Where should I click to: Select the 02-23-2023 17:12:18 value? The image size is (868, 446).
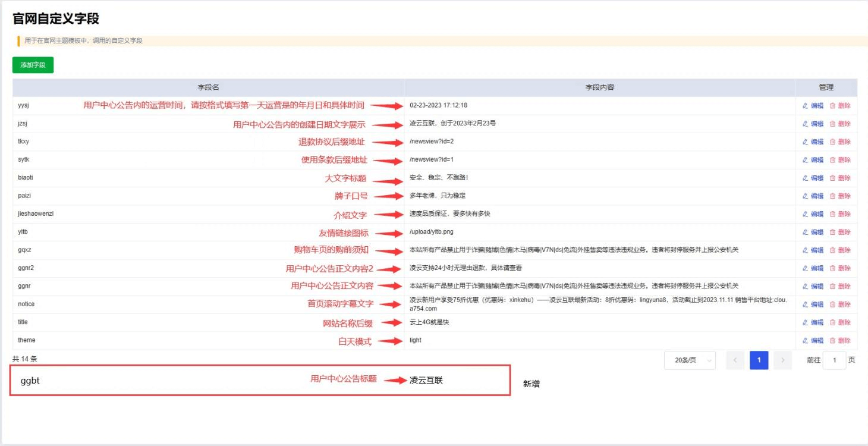pyautogui.click(x=438, y=105)
